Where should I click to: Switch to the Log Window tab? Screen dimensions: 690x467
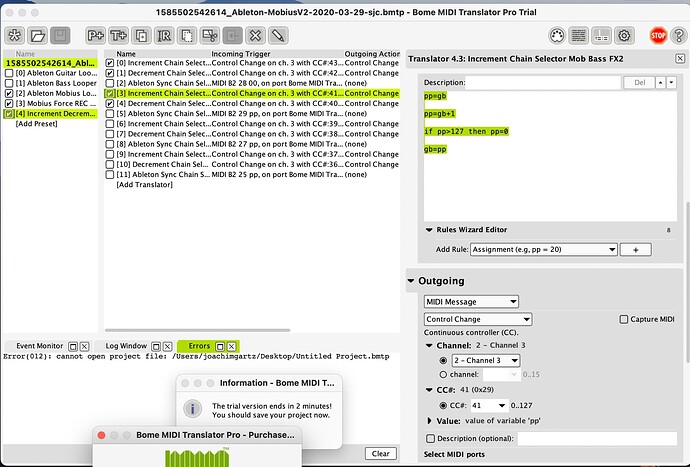coord(126,346)
